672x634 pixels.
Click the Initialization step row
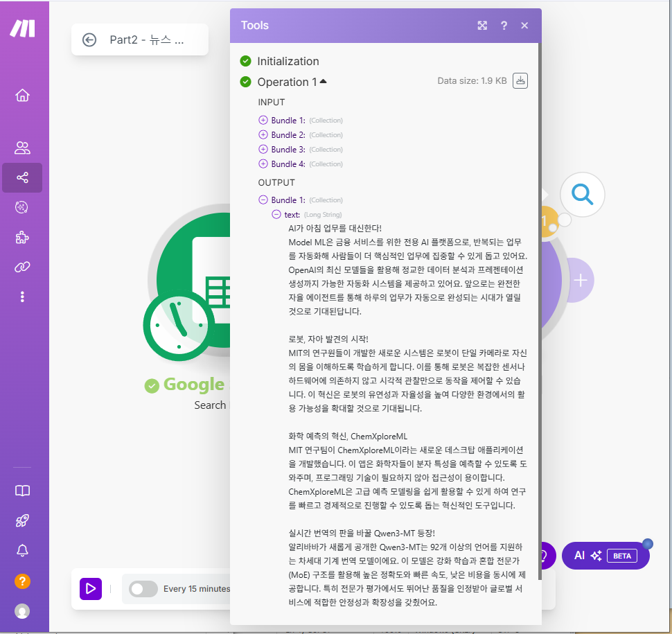(x=288, y=61)
